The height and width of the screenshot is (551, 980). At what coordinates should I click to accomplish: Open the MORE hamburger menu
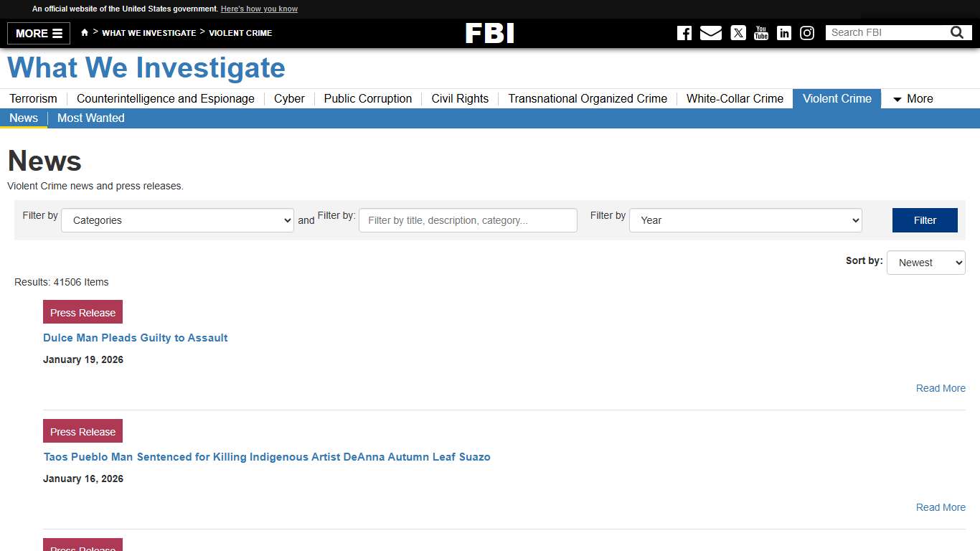(x=38, y=33)
